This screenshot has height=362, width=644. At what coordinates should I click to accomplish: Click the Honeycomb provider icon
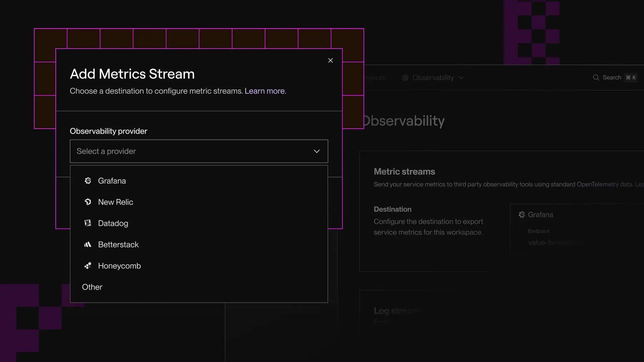click(x=88, y=266)
